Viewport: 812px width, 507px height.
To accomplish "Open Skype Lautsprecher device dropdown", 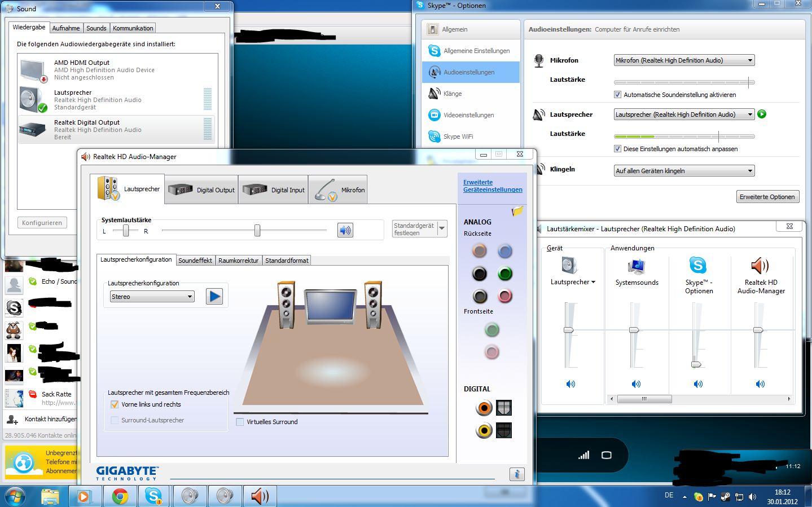I will (684, 114).
